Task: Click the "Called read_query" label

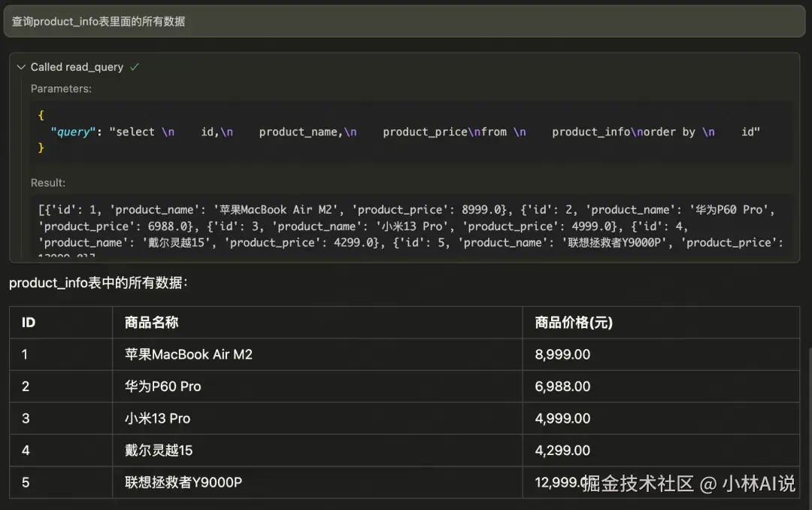Action: click(x=77, y=67)
